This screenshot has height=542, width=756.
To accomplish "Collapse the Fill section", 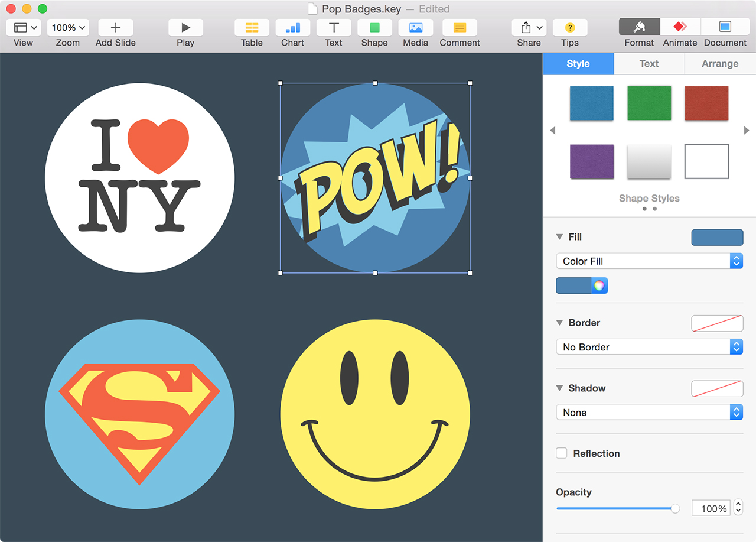I will [x=559, y=237].
